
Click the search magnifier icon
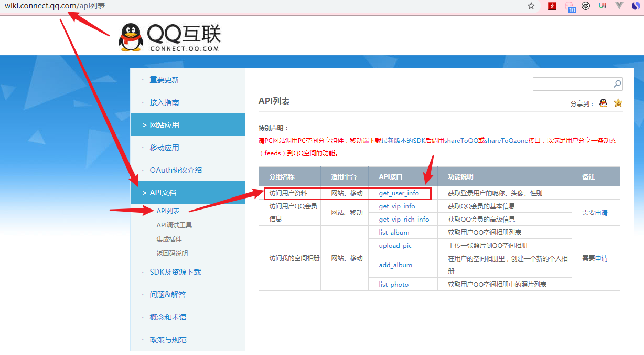tap(617, 83)
